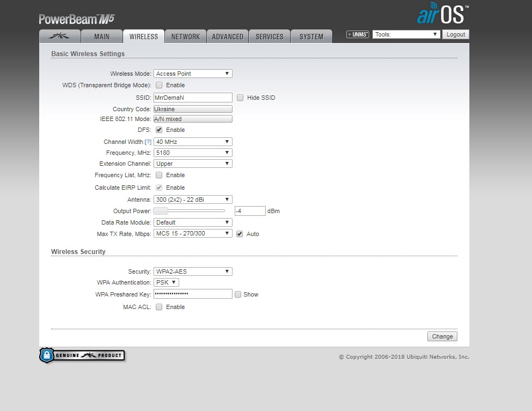
Task: Click the Ubiquiti copyright text
Action: [404, 356]
